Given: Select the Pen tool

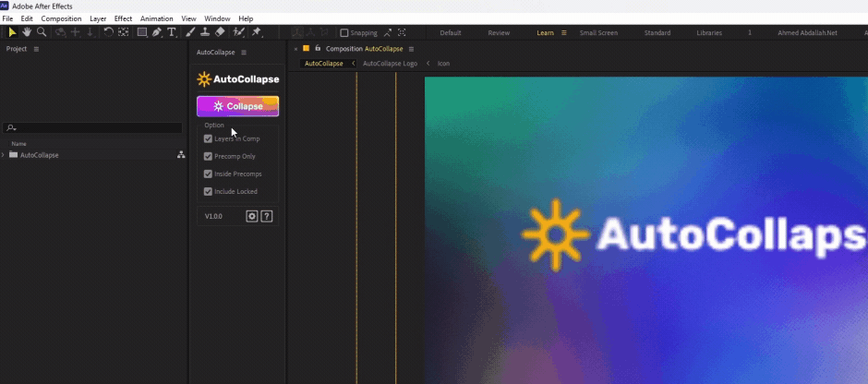Looking at the screenshot, I should pos(157,32).
